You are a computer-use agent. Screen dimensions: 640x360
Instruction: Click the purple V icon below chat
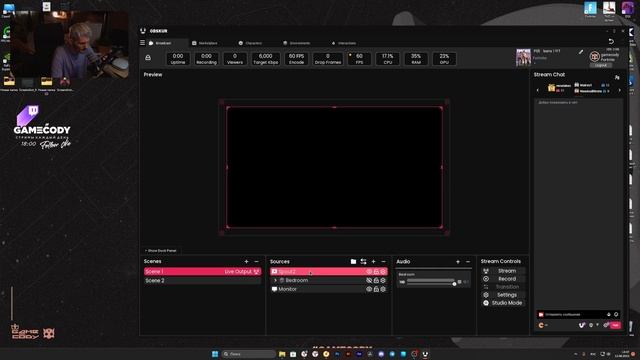(582, 325)
